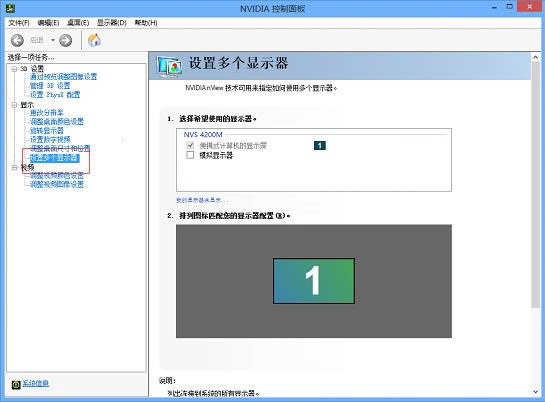Viewport: 545px width, 402px height.
Task: Enable the 模拟显示器 checkbox
Action: coord(190,155)
